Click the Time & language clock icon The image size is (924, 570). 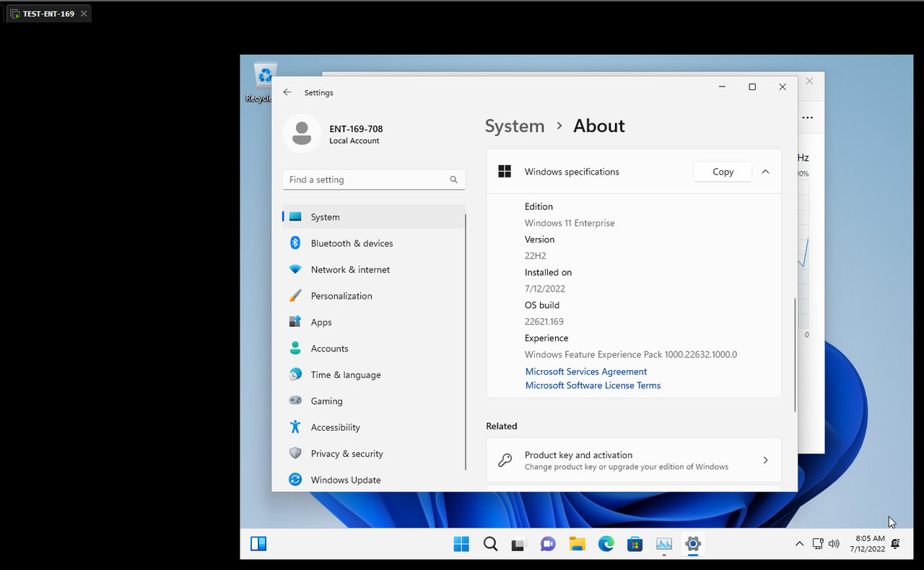click(x=295, y=374)
